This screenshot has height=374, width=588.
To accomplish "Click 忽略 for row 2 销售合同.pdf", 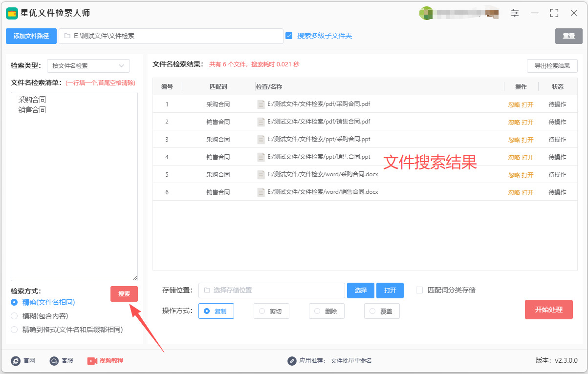I will [x=514, y=122].
